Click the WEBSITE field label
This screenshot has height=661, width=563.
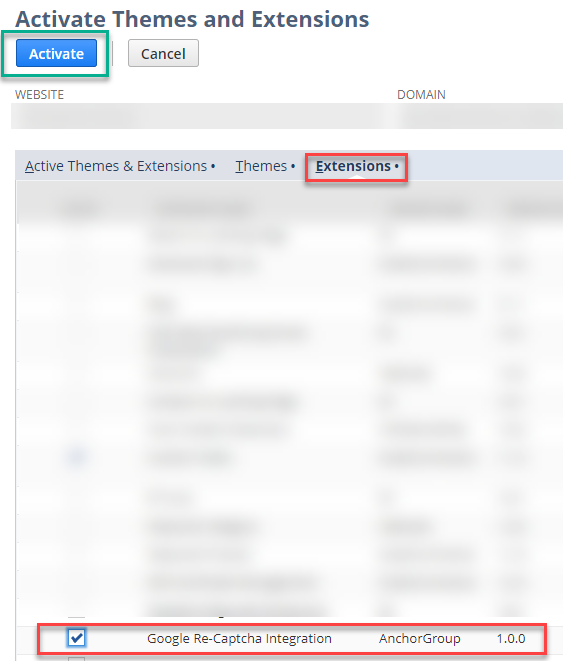click(x=40, y=95)
